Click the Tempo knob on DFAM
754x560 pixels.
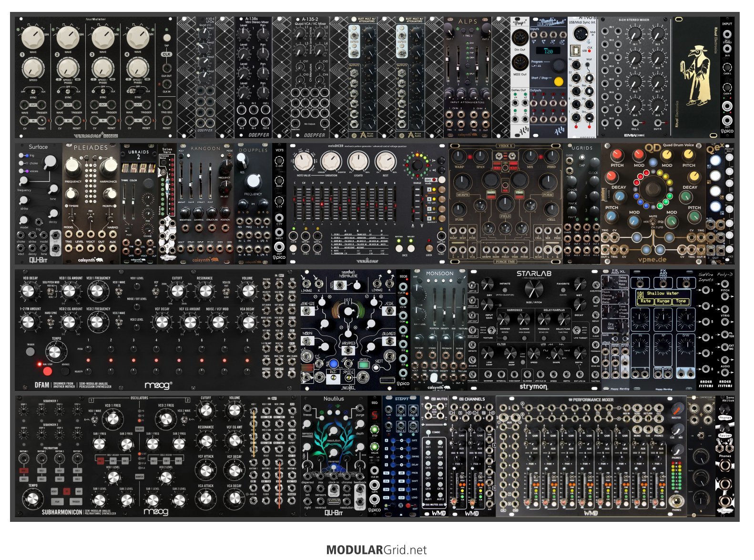click(x=56, y=353)
